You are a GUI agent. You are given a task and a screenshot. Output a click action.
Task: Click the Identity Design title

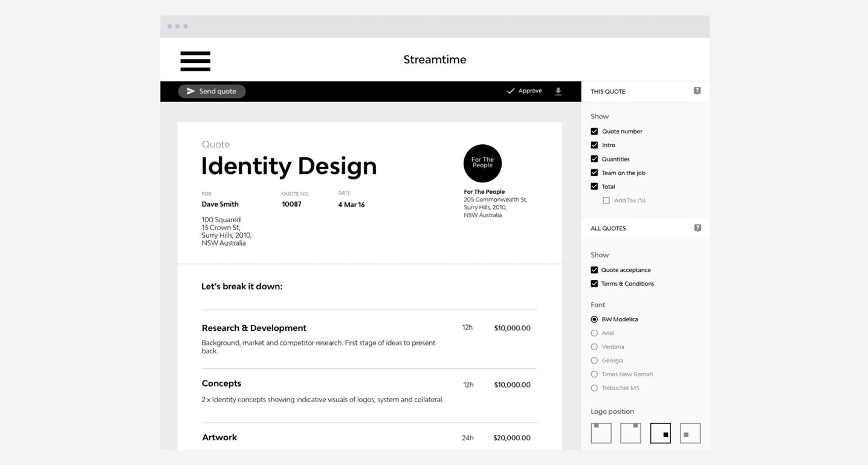289,166
